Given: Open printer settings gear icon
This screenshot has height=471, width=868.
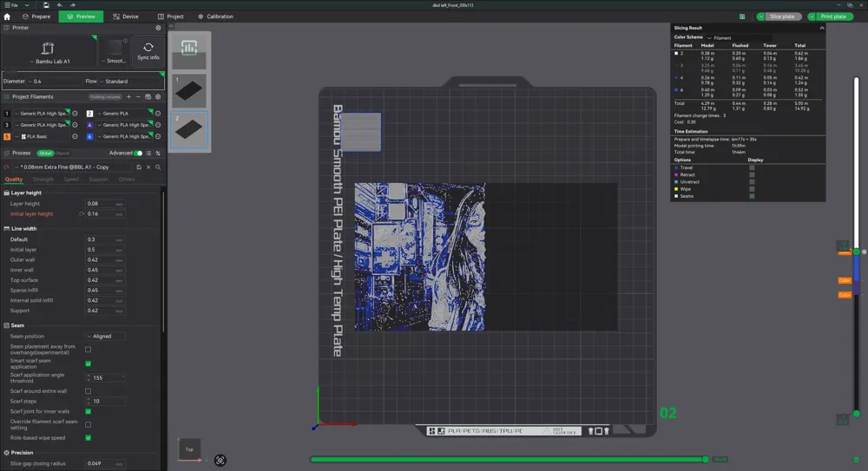Looking at the screenshot, I should click(x=158, y=28).
